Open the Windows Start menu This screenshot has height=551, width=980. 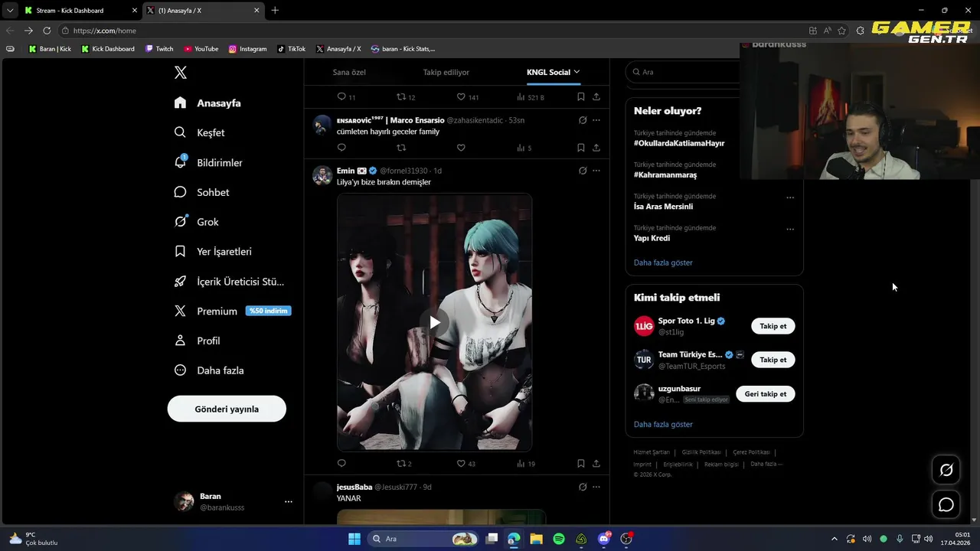pyautogui.click(x=354, y=539)
